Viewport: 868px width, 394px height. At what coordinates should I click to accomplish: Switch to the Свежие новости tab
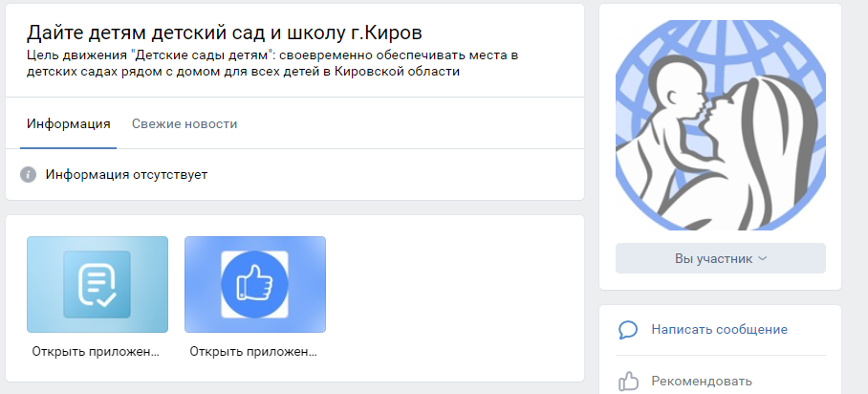[184, 124]
